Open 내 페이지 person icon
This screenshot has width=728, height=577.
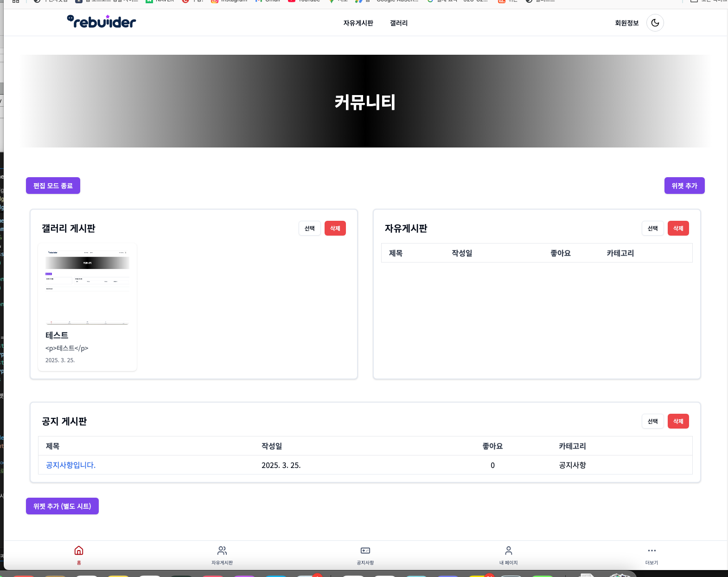(509, 551)
